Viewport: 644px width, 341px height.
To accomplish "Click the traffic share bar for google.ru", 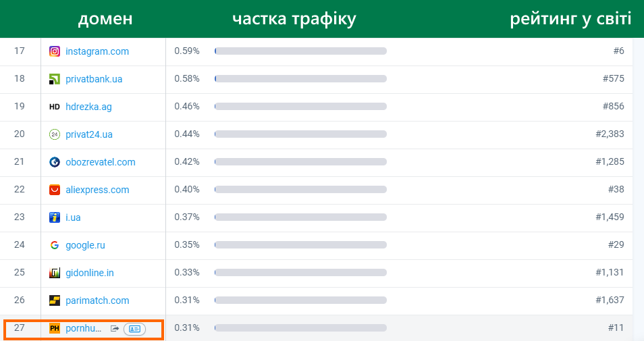I will pos(300,245).
